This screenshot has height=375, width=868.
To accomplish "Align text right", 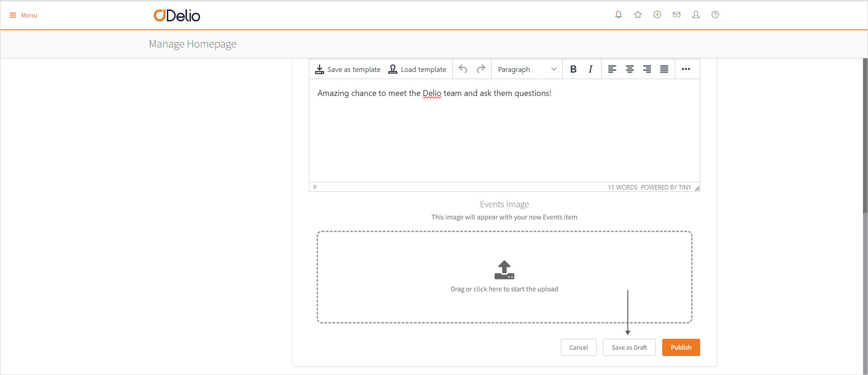I will coord(647,69).
